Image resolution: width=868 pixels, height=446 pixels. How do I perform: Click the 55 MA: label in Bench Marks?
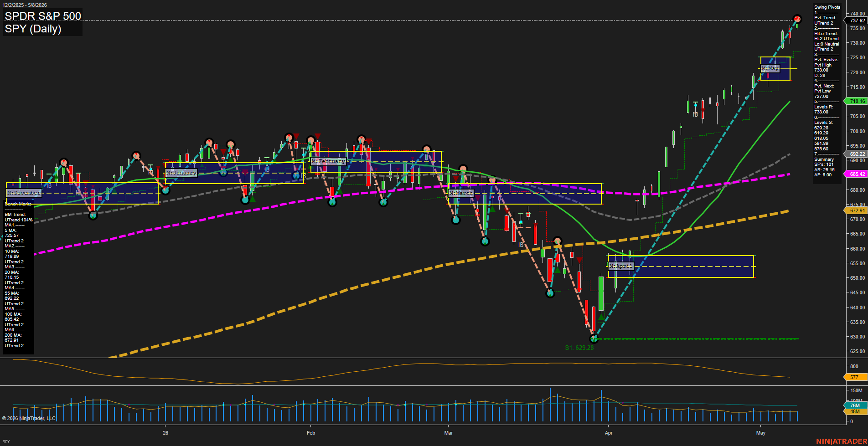12,293
